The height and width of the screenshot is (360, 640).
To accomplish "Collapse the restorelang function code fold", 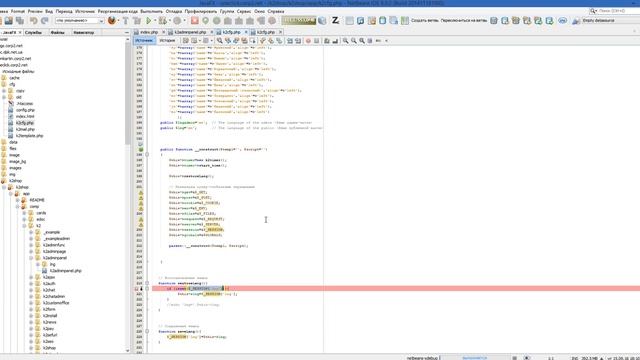I will tap(147, 283).
